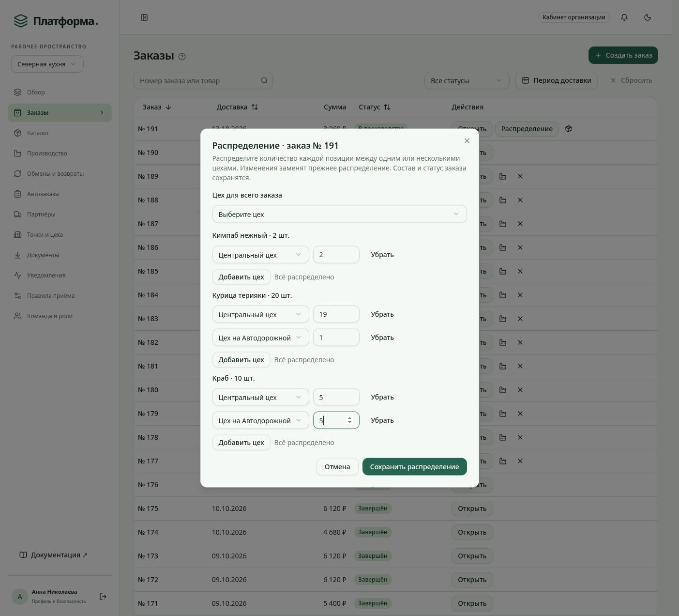This screenshot has height=616, width=679.
Task: Sort by Доставка column arrows
Action: tap(255, 107)
